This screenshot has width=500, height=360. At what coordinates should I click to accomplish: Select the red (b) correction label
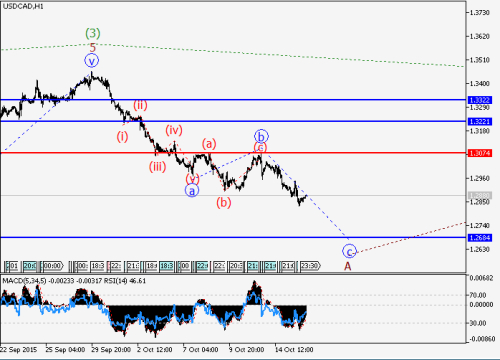pos(224,202)
